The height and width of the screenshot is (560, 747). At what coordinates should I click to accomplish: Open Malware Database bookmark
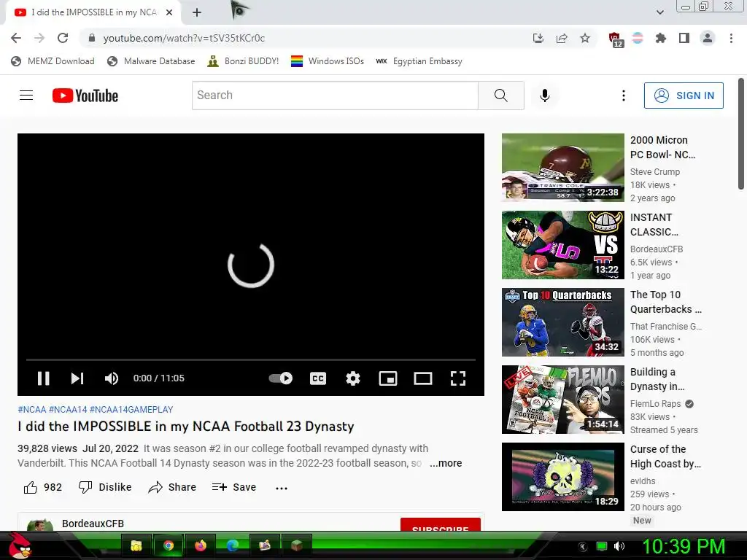tap(151, 61)
